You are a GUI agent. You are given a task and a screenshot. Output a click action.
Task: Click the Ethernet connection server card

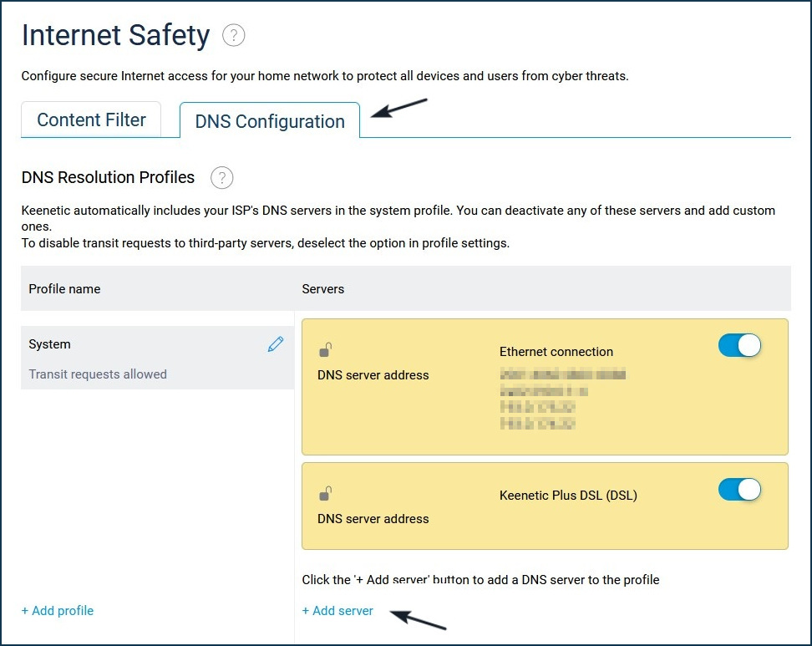click(x=545, y=387)
